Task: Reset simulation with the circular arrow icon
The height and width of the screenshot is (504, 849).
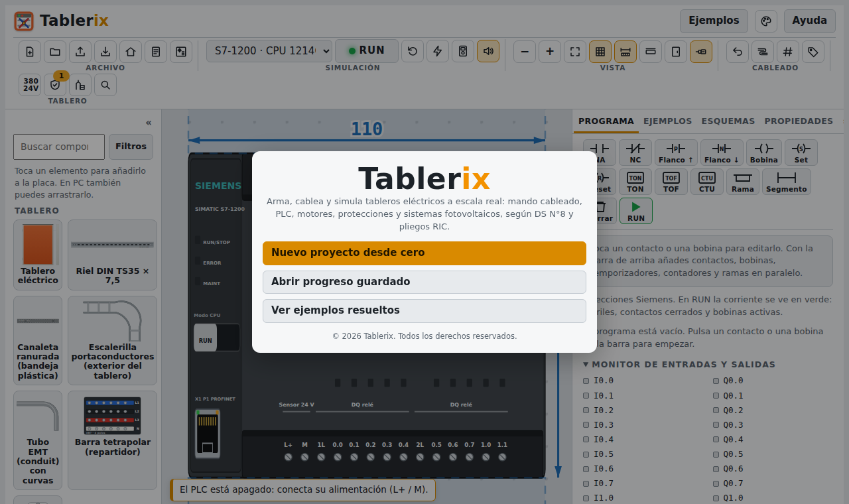Action: coord(413,51)
